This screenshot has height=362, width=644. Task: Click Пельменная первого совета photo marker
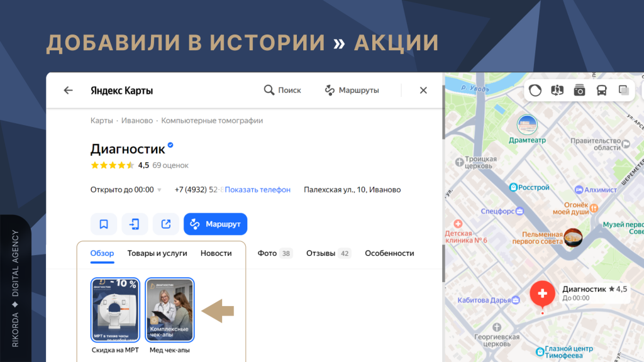click(x=573, y=238)
